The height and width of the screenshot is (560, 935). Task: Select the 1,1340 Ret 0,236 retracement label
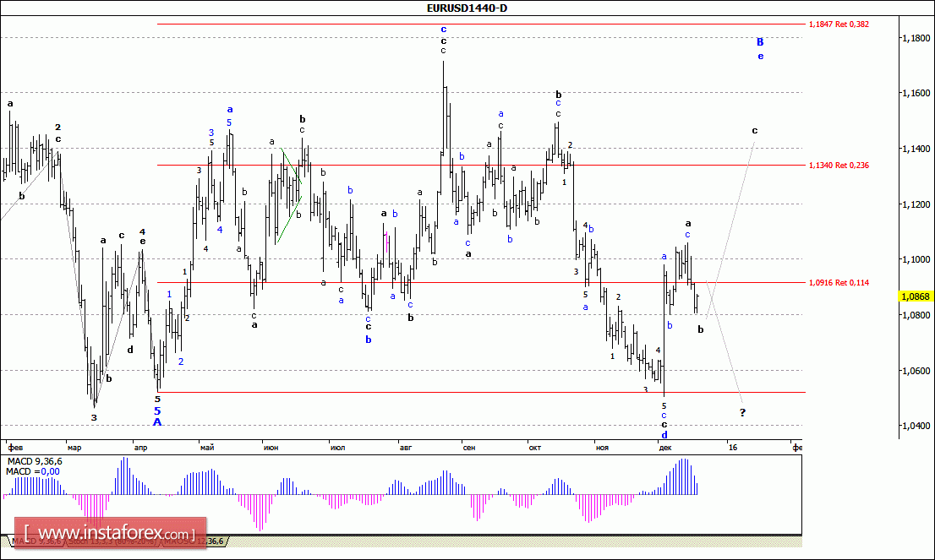click(x=839, y=165)
